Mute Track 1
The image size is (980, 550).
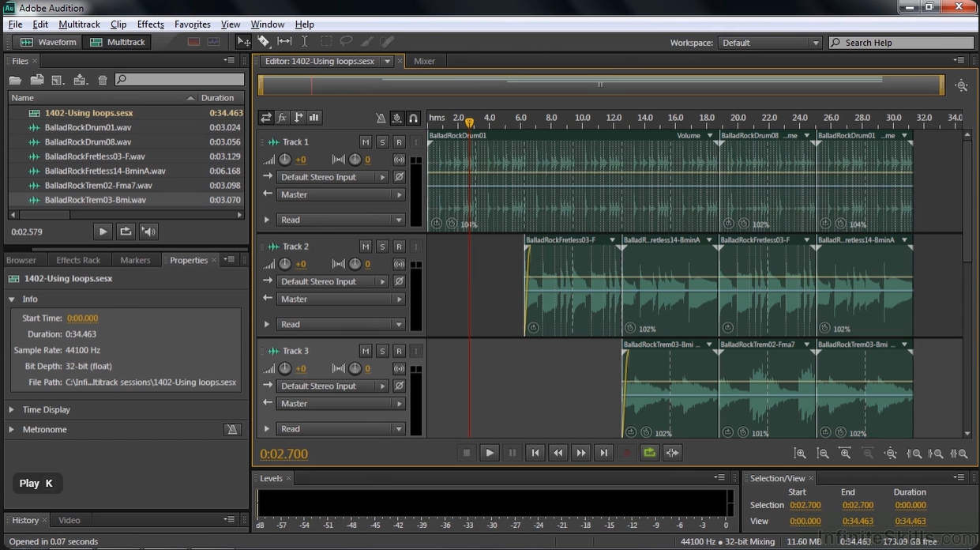coord(365,142)
